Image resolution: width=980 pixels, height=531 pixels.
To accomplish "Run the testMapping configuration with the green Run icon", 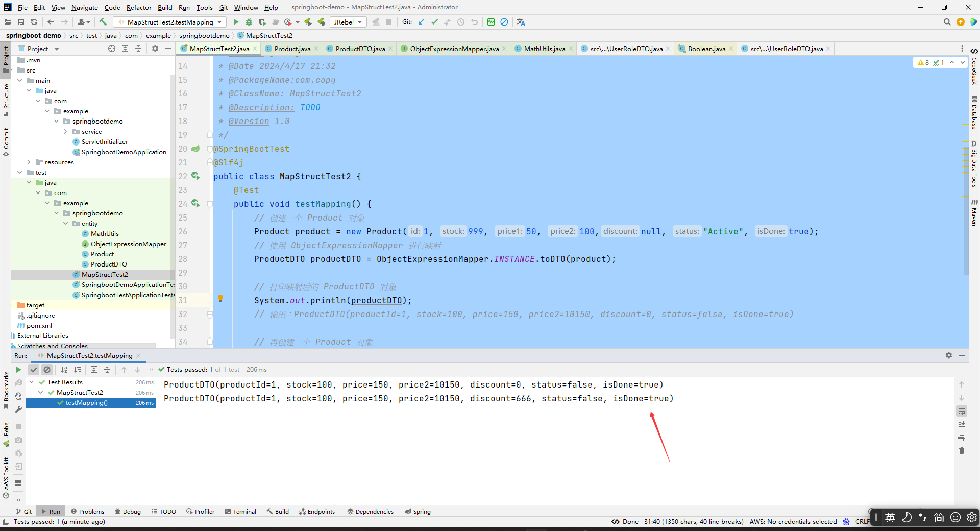I will click(x=235, y=22).
